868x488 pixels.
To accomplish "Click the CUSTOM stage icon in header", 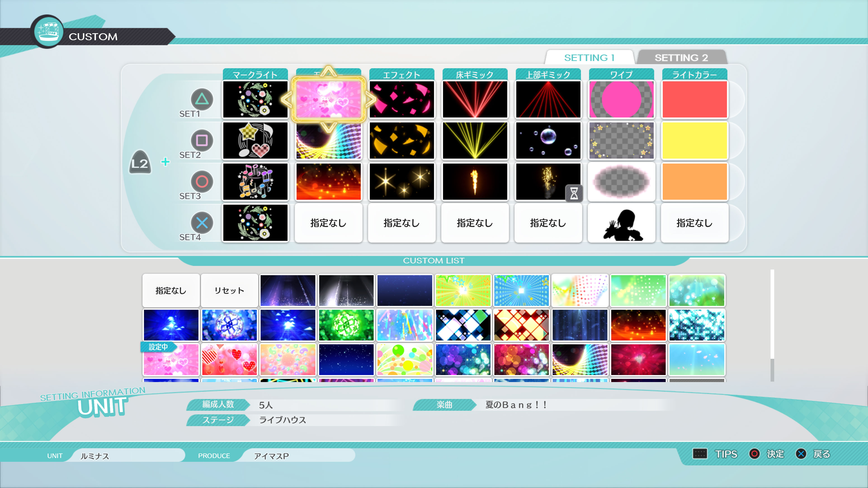I will (x=49, y=32).
